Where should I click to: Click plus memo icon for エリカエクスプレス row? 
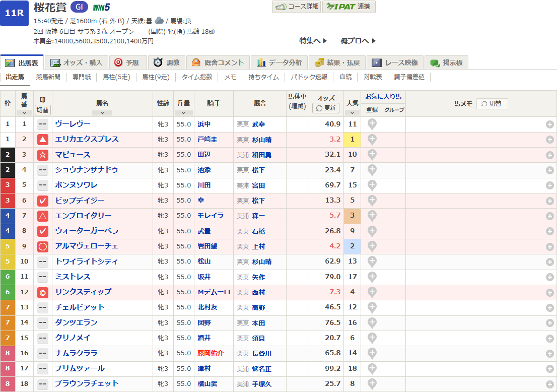point(550,140)
